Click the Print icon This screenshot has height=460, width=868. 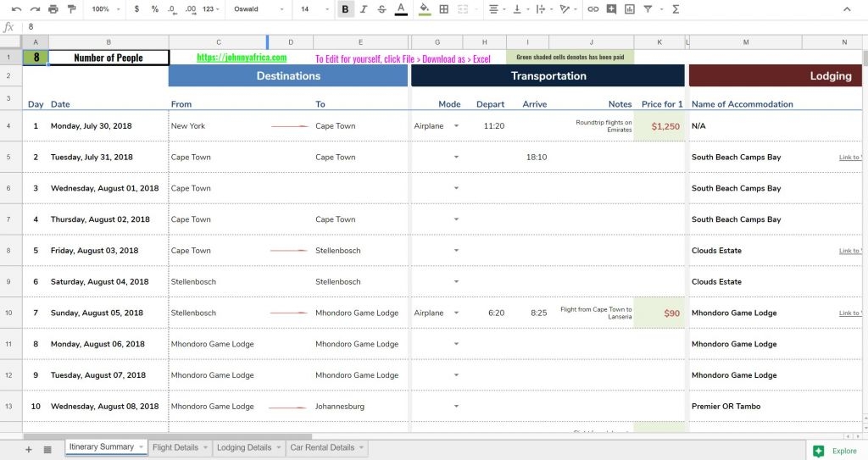click(x=53, y=9)
